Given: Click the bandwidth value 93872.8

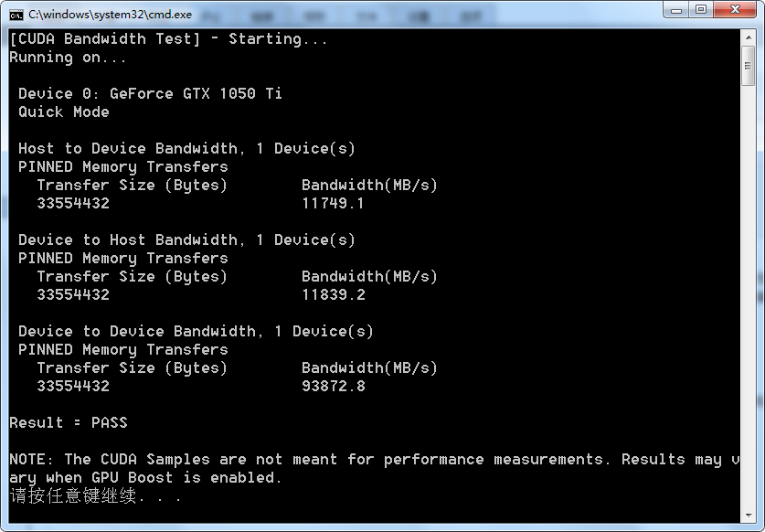Looking at the screenshot, I should (x=334, y=386).
